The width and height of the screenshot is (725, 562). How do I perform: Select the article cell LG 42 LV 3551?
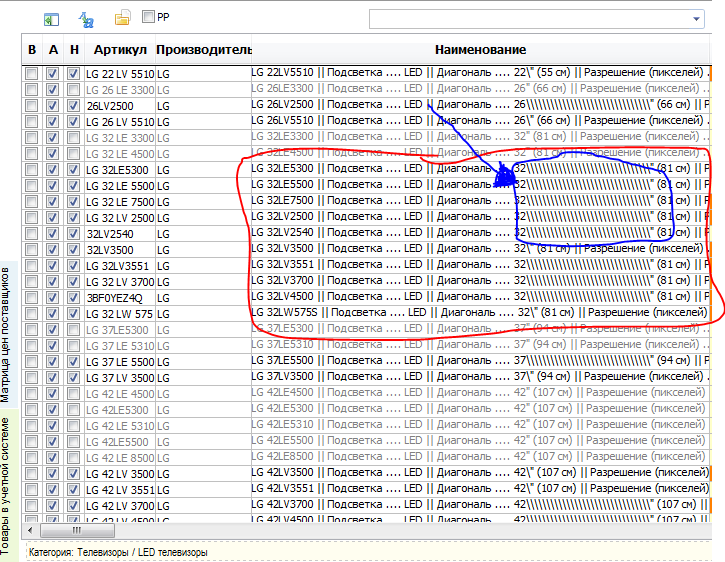(x=120, y=490)
